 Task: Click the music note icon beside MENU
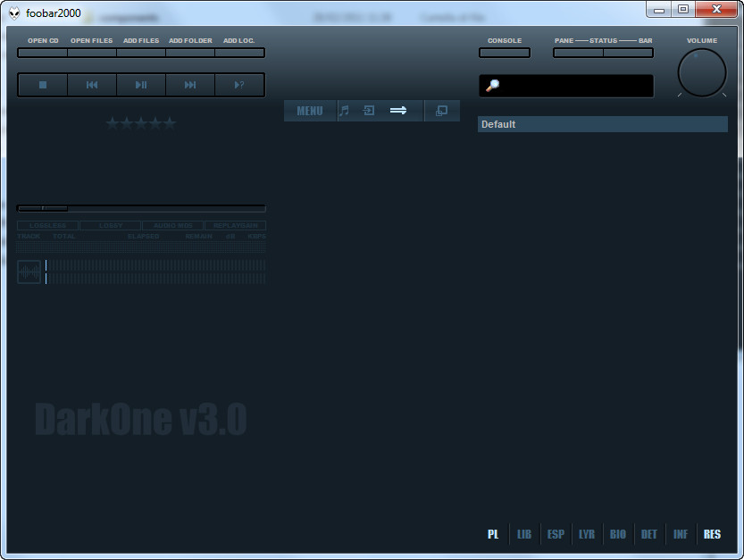pos(345,111)
